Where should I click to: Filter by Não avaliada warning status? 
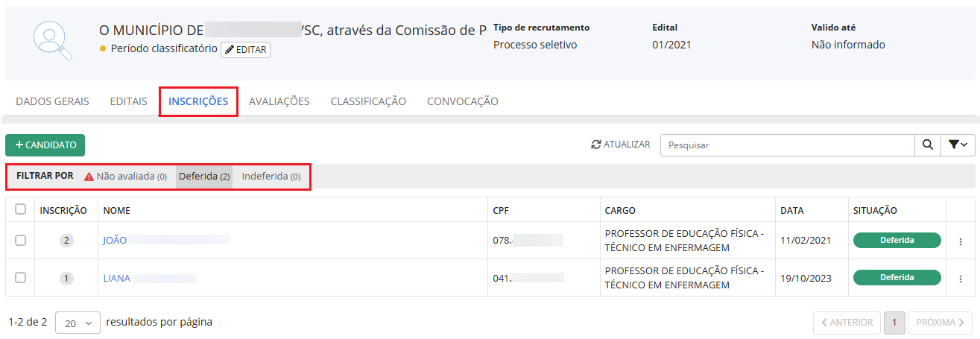(125, 177)
